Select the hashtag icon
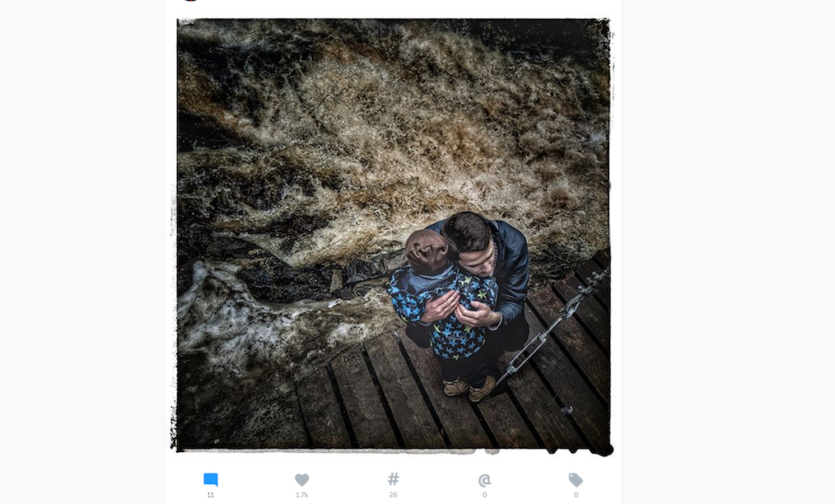 pos(393,479)
